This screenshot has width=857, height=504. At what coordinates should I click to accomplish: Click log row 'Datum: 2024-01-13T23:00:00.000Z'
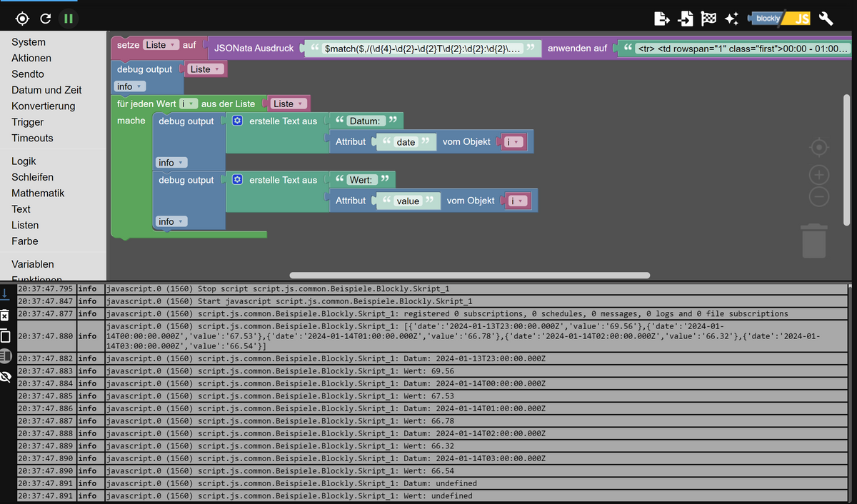433,358
